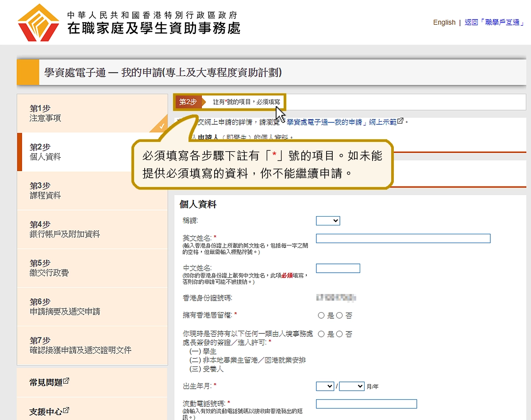Click the external link icon after 網上示範
Viewport: 531px width, 420px height.
tap(400, 121)
